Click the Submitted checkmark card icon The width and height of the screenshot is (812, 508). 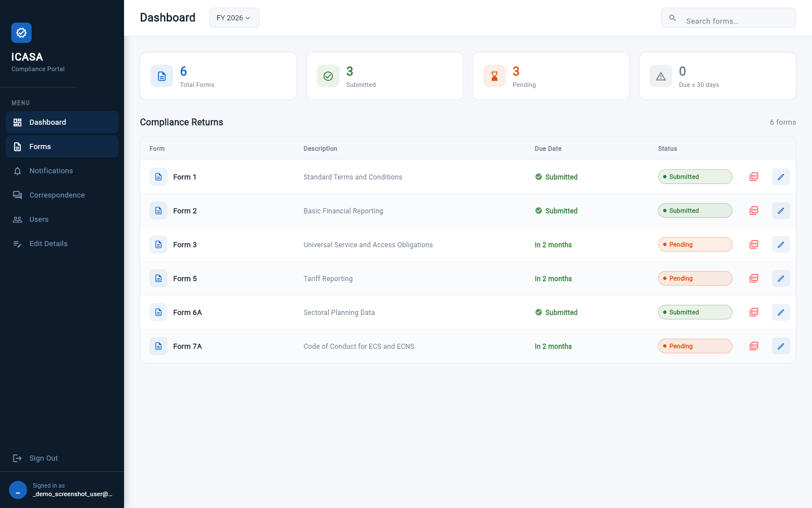tap(328, 76)
